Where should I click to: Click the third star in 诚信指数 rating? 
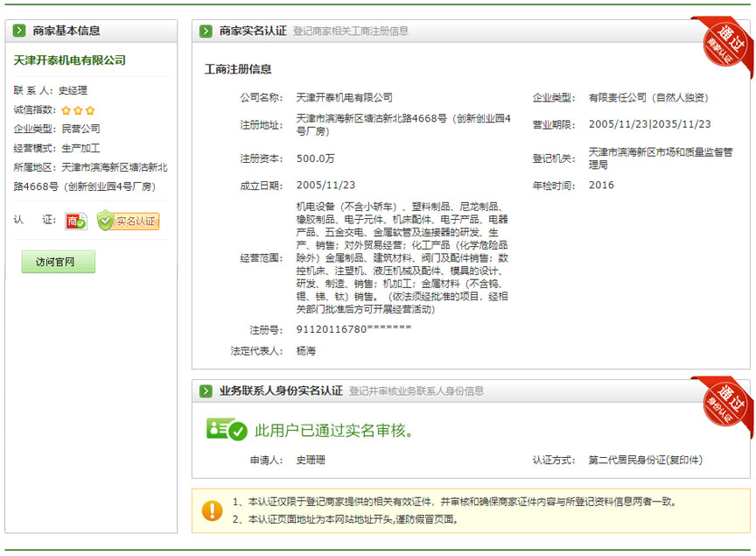click(90, 110)
